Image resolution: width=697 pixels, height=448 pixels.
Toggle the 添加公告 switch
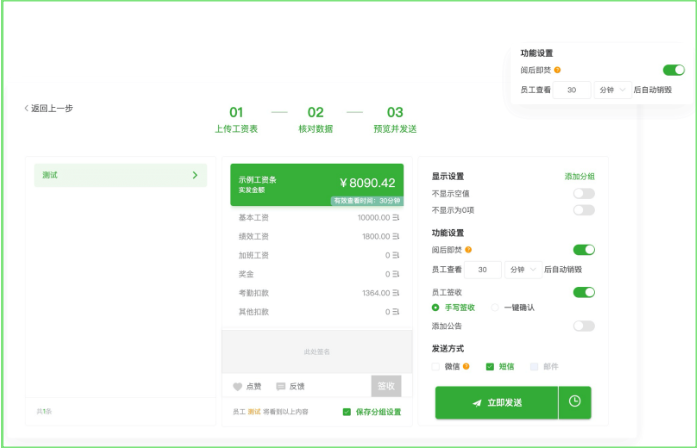tap(584, 326)
